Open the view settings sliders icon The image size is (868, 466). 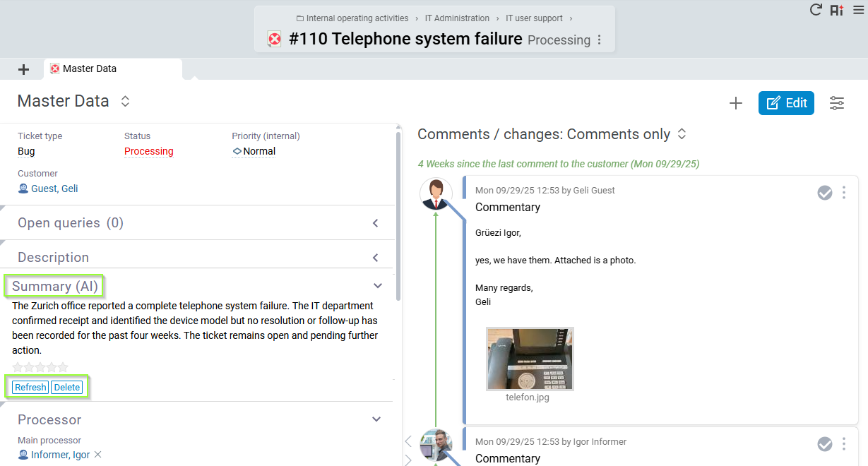pyautogui.click(x=837, y=103)
